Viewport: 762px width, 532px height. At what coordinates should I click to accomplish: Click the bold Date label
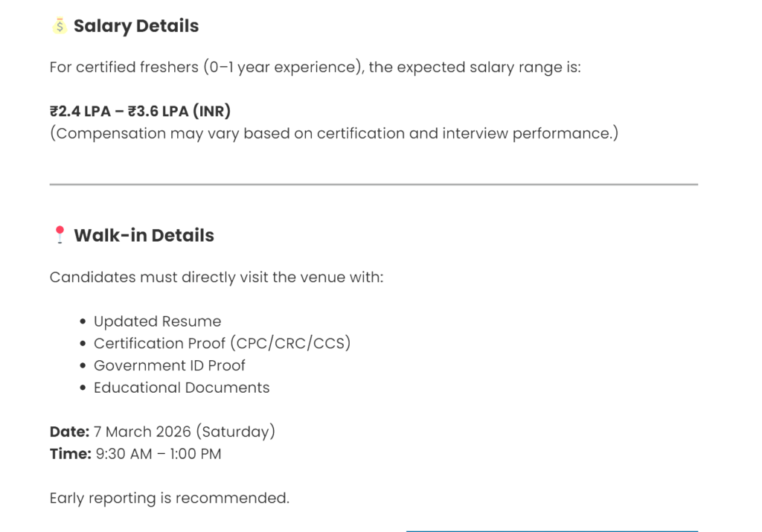69,432
